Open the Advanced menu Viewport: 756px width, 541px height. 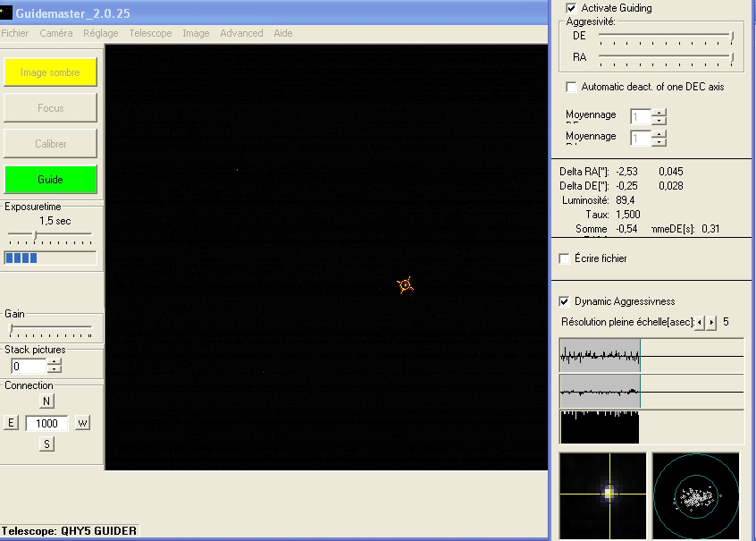241,33
